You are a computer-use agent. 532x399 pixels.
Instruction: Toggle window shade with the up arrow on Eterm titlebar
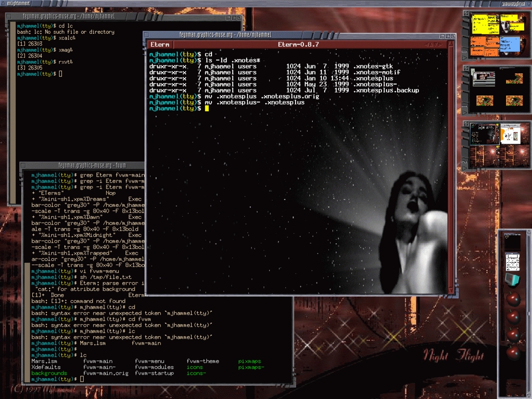coord(431,44)
